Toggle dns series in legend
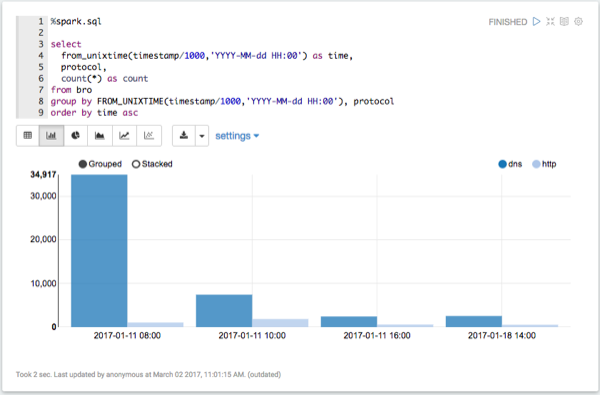 (x=510, y=164)
